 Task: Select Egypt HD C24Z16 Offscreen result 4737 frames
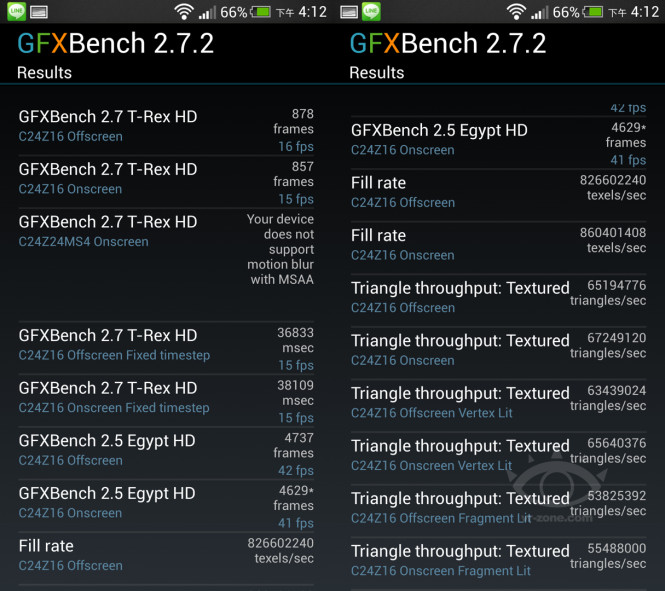tap(166, 453)
